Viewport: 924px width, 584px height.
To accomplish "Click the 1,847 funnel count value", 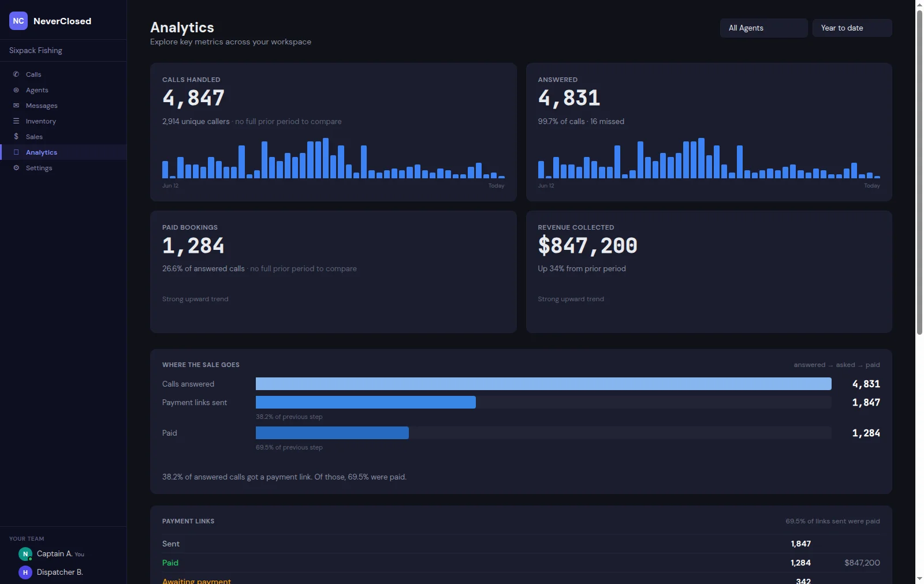I will (866, 403).
